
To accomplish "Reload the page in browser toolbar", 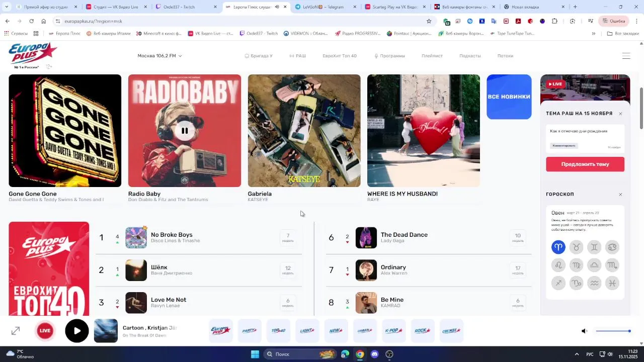I will pyautogui.click(x=31, y=21).
